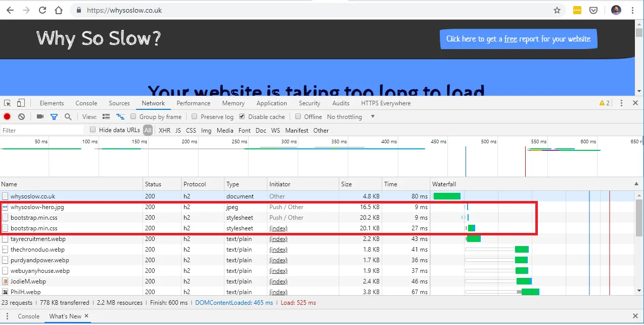Filter requests by CSS
Screen dimensions: 644x325
tap(191, 131)
